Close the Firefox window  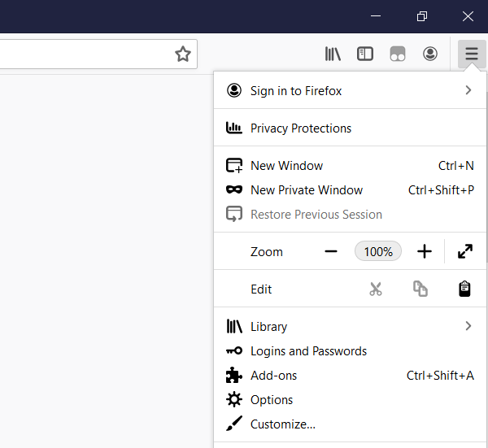point(468,16)
